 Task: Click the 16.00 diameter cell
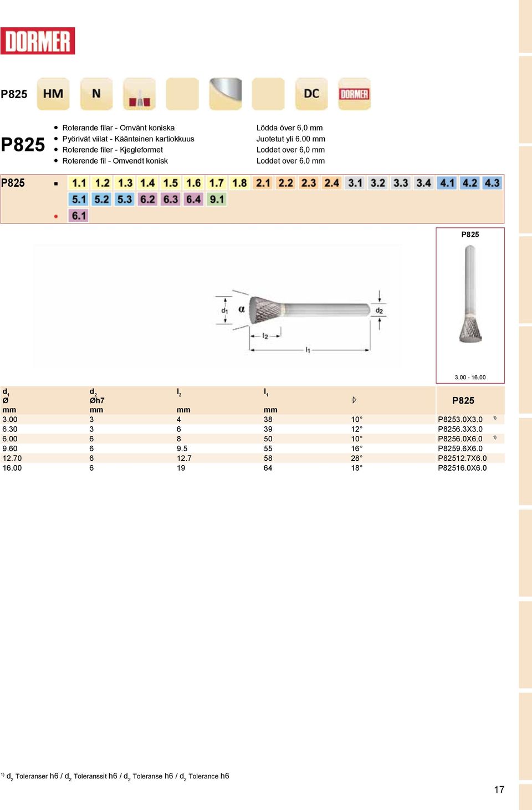[12, 468]
